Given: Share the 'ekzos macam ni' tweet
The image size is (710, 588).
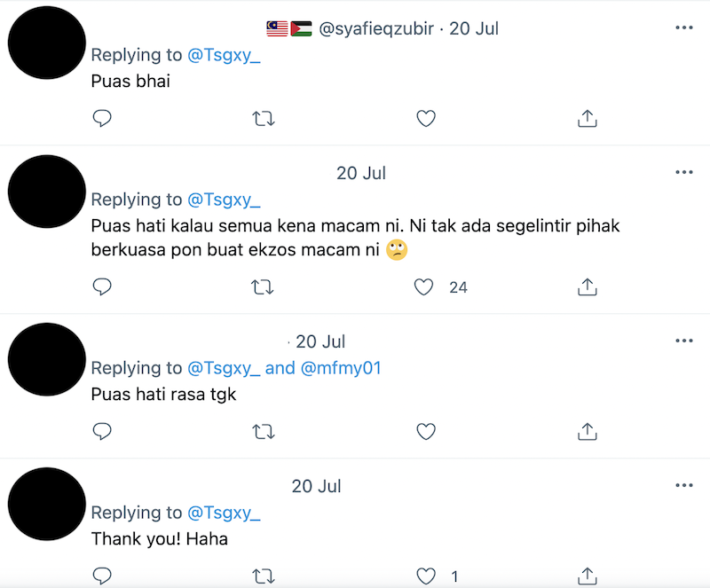Looking at the screenshot, I should pyautogui.click(x=587, y=286).
